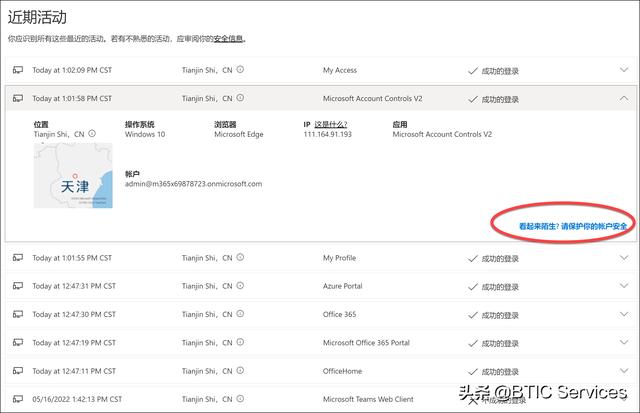The height and width of the screenshot is (413, 640).
Task: Click info icon beside location under 位置
Action: pos(92,133)
